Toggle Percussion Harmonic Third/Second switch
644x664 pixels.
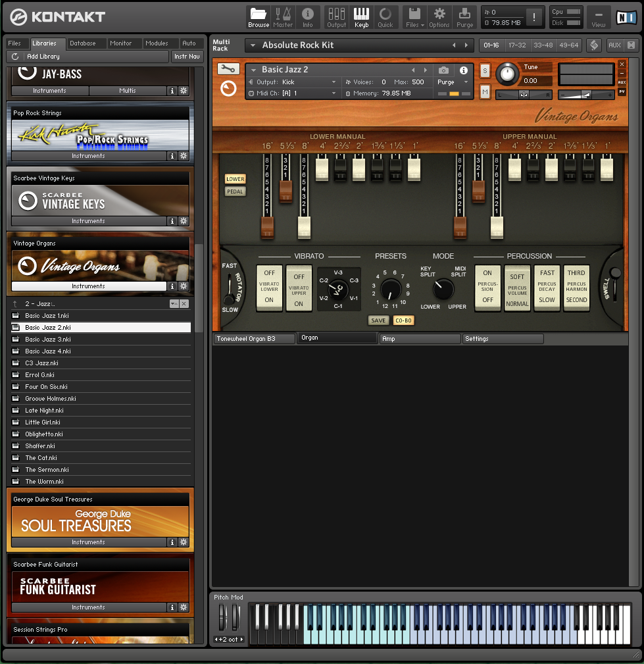pyautogui.click(x=576, y=287)
